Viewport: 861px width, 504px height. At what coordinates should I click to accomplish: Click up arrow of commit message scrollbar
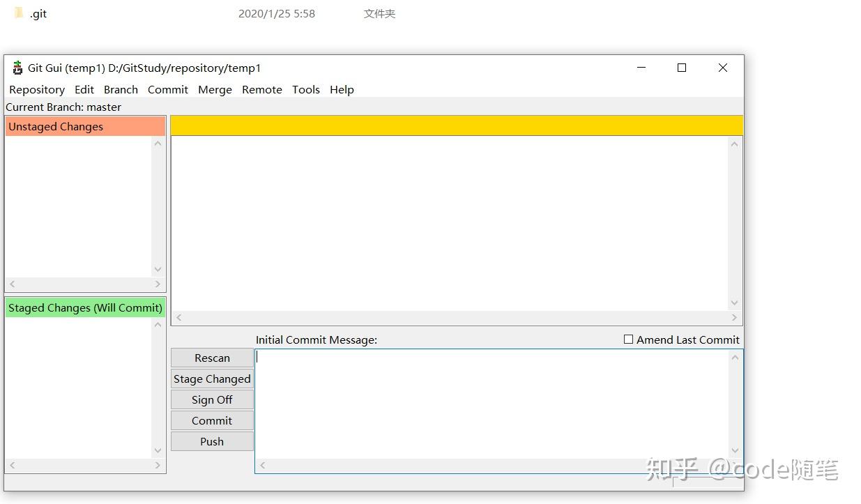tap(735, 357)
